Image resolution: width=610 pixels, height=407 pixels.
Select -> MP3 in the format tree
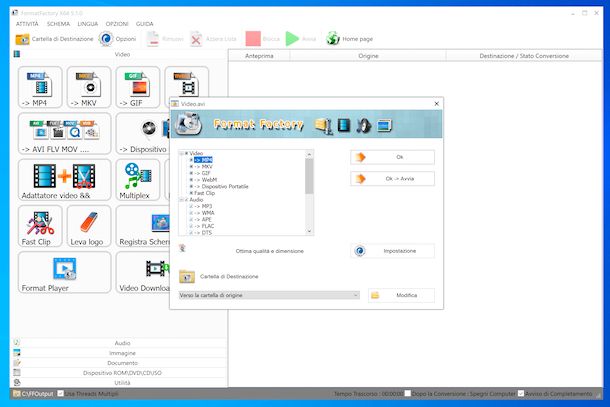[x=203, y=206]
